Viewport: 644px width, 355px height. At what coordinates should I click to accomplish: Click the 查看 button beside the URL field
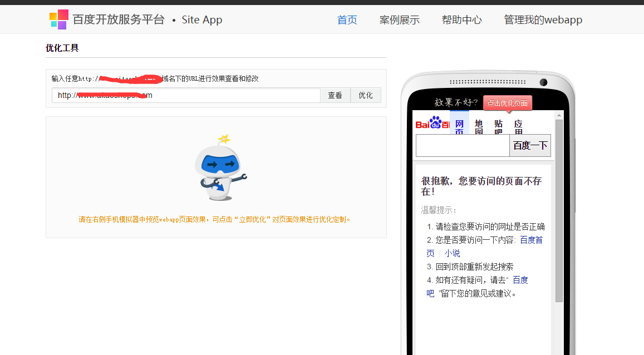[x=335, y=95]
